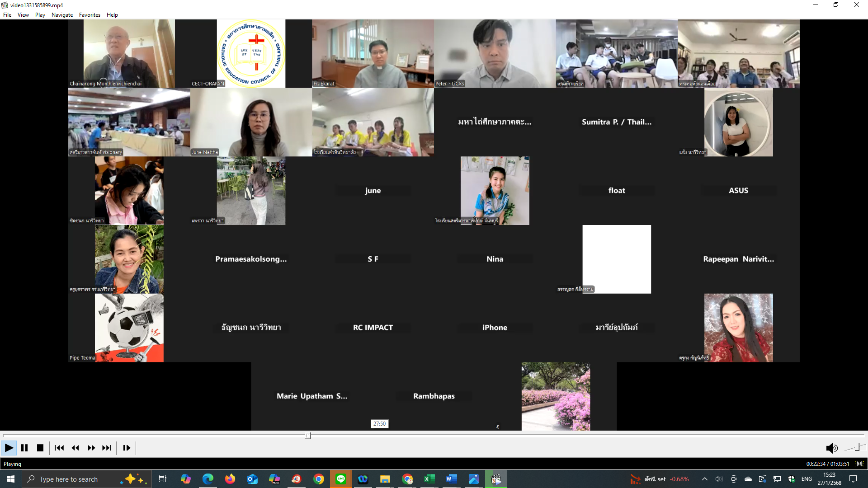
Task: Click the taskbar search box
Action: coord(86,479)
